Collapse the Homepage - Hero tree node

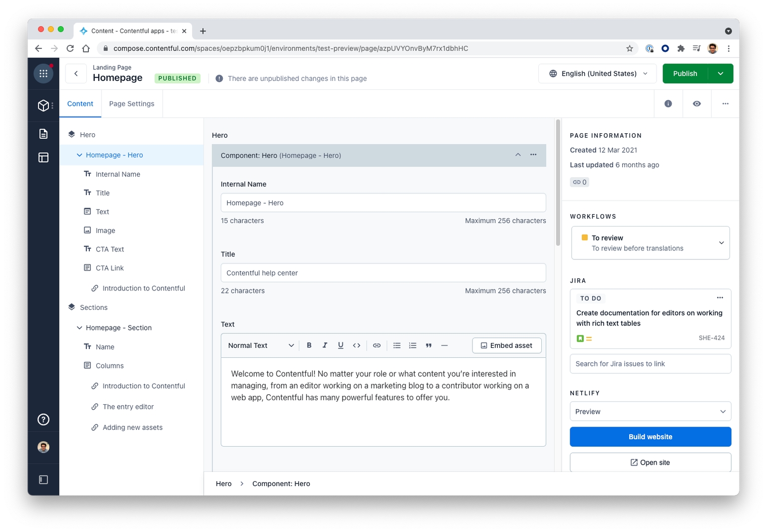(x=79, y=155)
